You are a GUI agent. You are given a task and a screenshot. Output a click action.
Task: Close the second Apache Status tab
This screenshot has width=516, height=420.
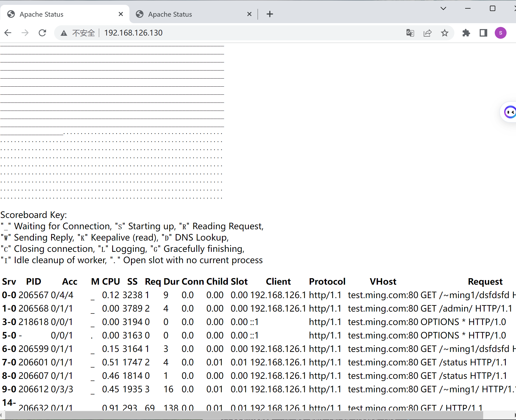click(x=249, y=14)
